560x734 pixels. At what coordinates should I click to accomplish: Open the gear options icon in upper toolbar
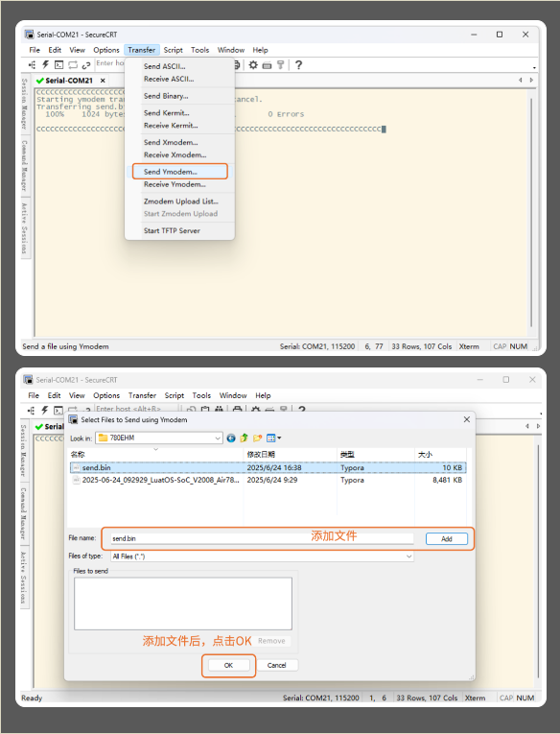click(253, 64)
